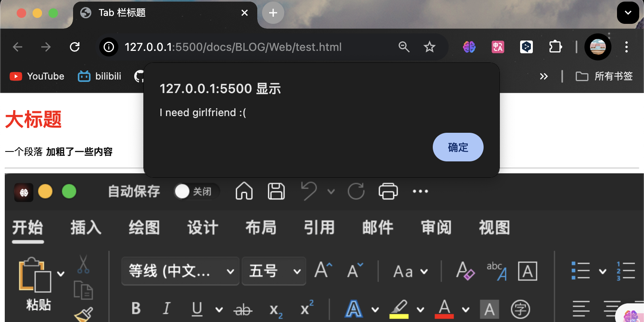
Task: Open the translate extension icon
Action: coord(498,47)
